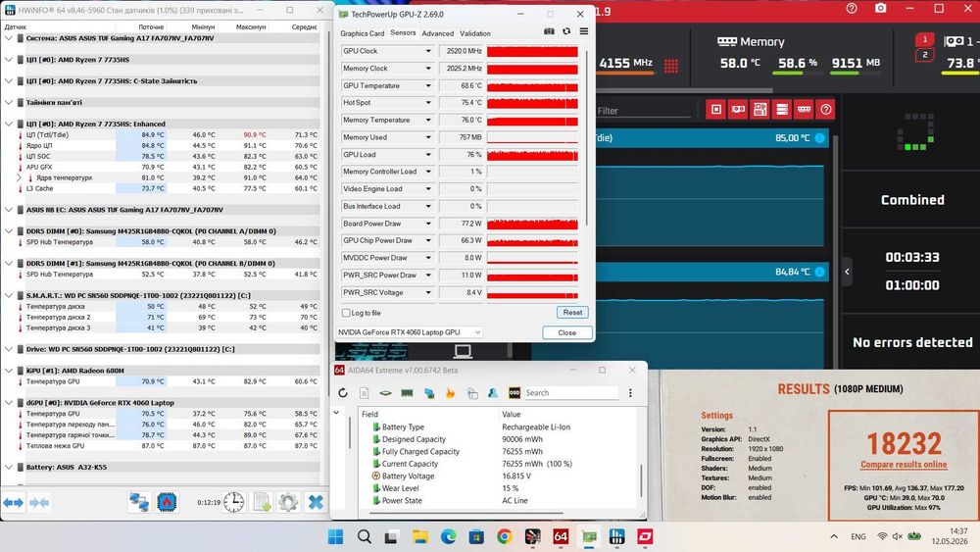Open GPU-Z hamburger menu icon
This screenshot has height=552, width=980.
(x=584, y=31)
